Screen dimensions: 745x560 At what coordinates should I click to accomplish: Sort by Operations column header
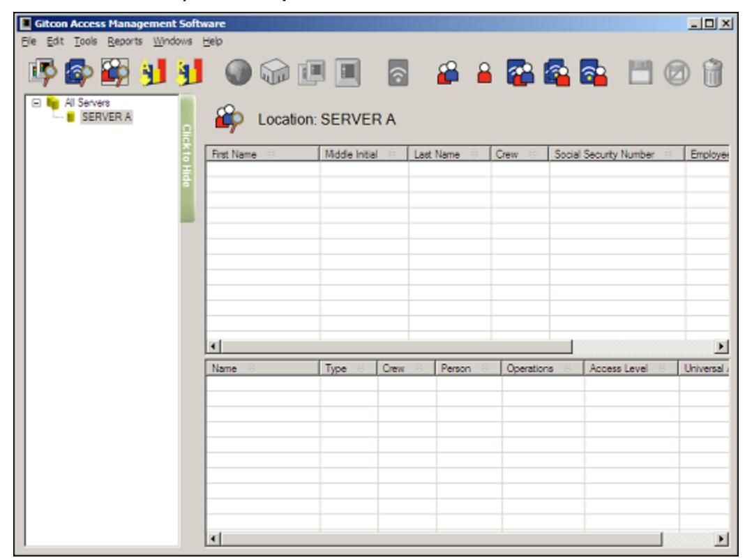[542, 368]
